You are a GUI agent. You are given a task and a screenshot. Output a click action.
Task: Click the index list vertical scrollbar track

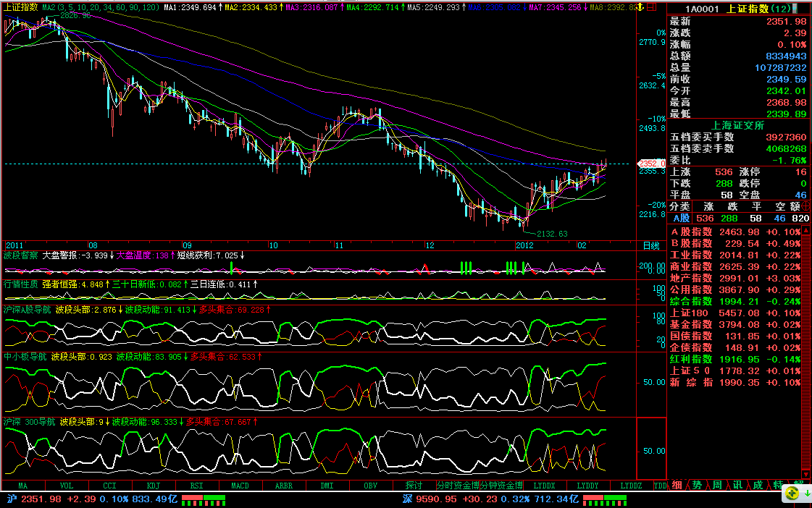[805, 352]
